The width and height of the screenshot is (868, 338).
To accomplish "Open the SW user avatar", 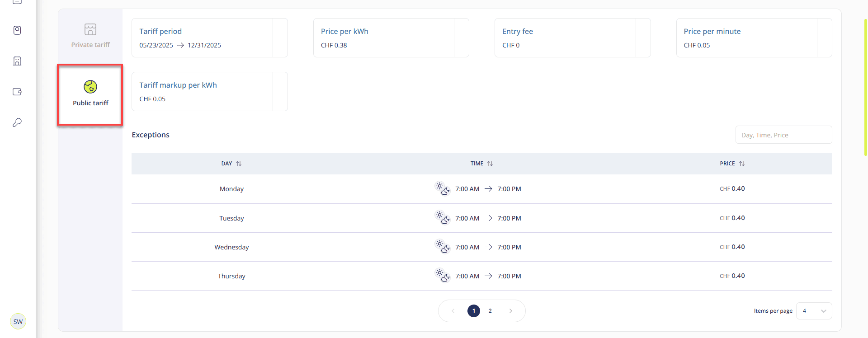I will coord(18,322).
